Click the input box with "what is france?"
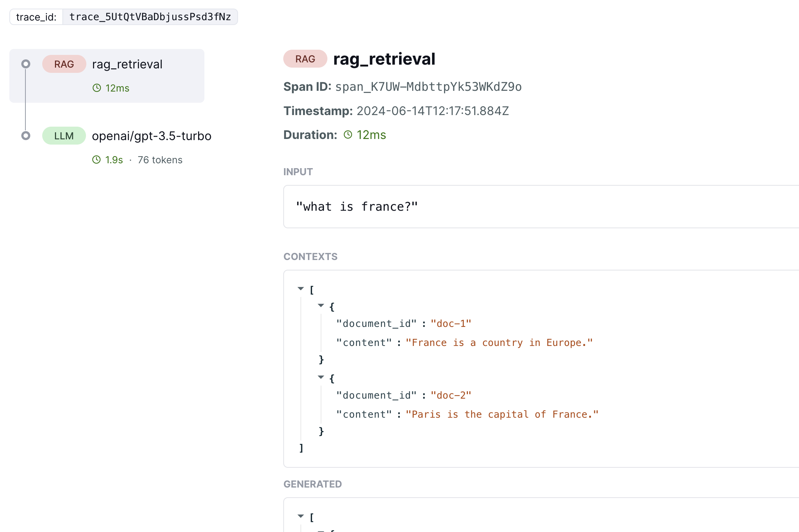This screenshot has width=799, height=532. click(541, 207)
